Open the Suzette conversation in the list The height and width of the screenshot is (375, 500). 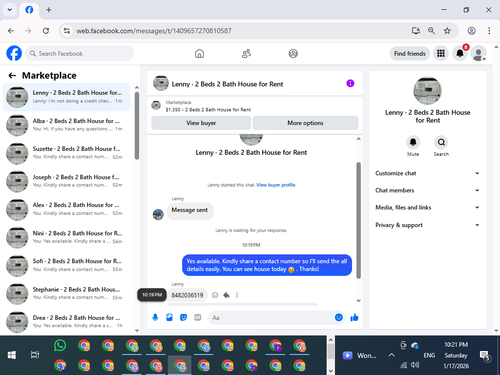pos(67,153)
